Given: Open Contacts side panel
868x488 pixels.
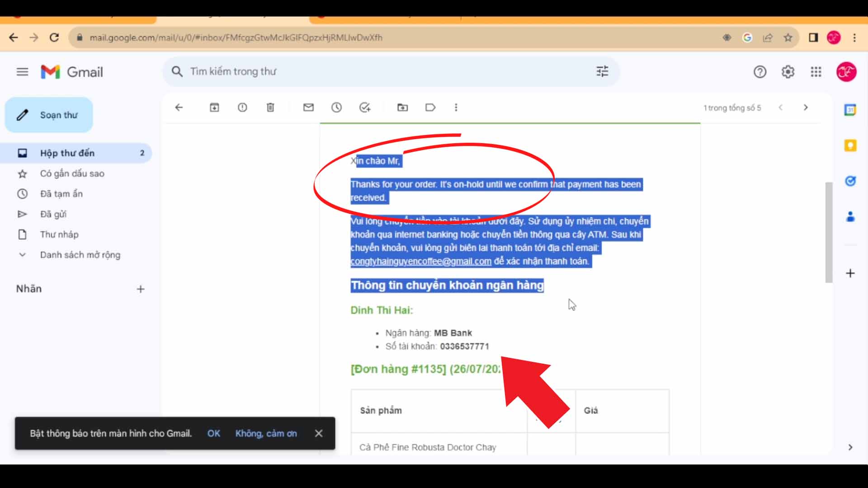Looking at the screenshot, I should (850, 217).
